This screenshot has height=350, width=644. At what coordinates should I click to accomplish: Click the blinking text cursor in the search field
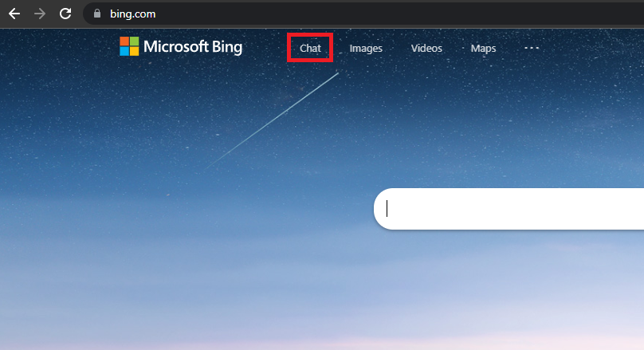pos(387,208)
